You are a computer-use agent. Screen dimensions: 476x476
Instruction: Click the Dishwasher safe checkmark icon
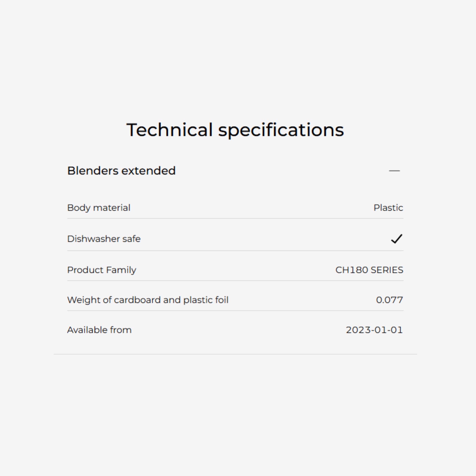pos(397,239)
